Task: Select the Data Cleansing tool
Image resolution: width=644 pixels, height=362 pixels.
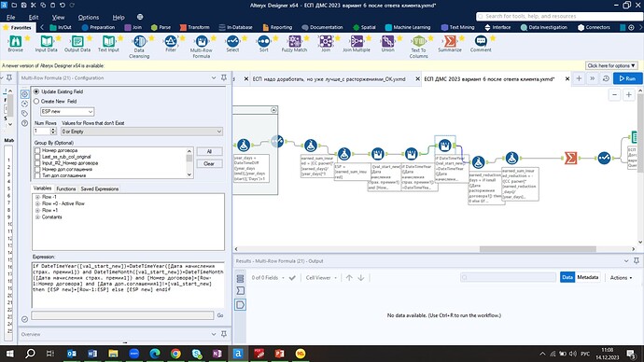Action: coord(139,41)
